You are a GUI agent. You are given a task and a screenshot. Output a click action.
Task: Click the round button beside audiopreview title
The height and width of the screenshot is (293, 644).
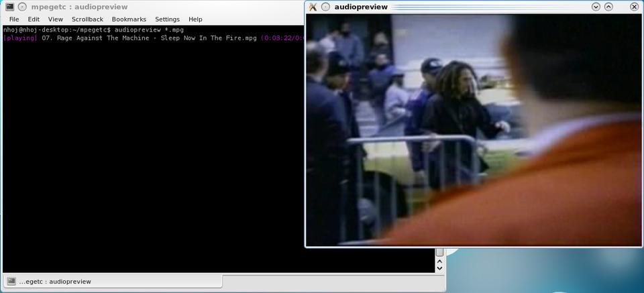(325, 7)
